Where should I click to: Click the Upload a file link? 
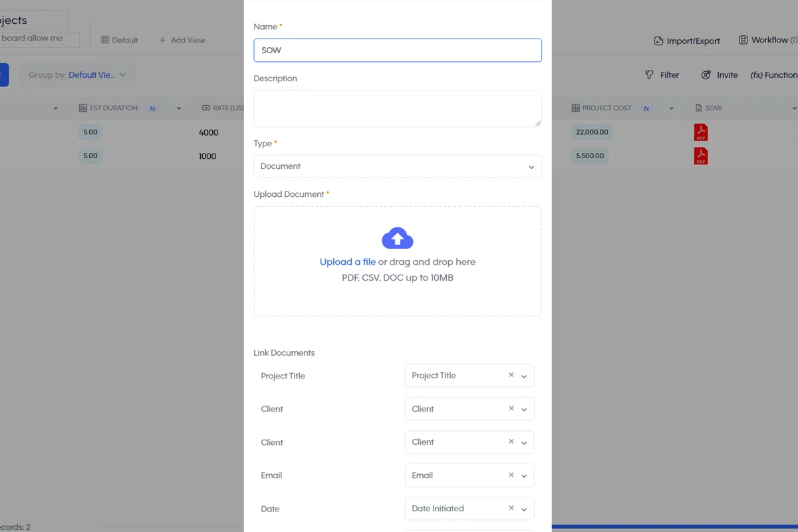348,262
